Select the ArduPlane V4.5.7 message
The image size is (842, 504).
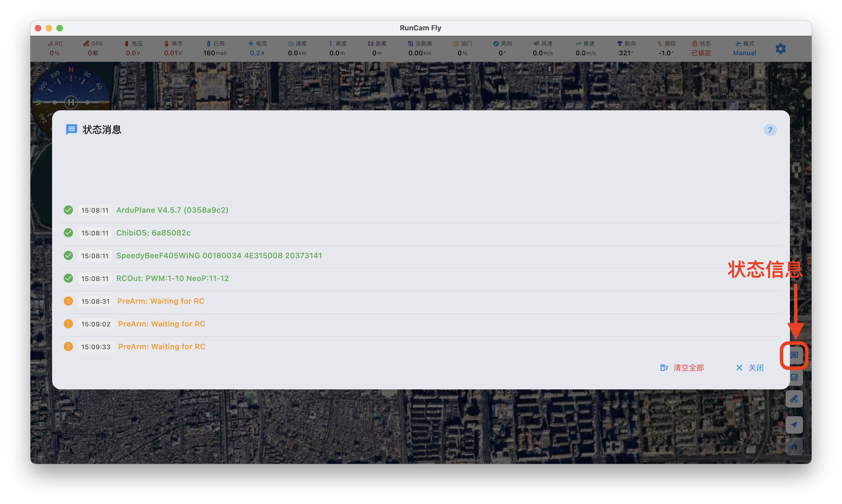click(x=172, y=210)
